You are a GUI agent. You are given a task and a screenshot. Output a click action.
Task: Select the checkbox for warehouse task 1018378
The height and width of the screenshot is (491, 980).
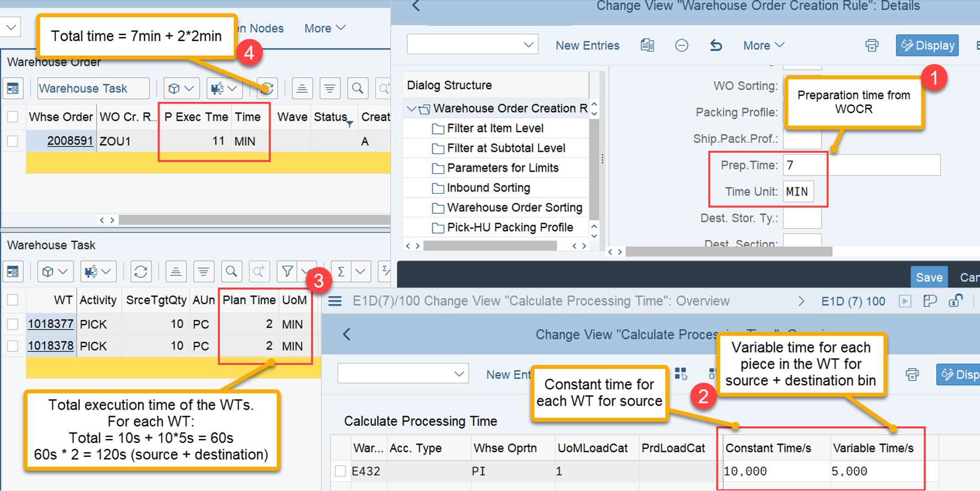coord(13,346)
